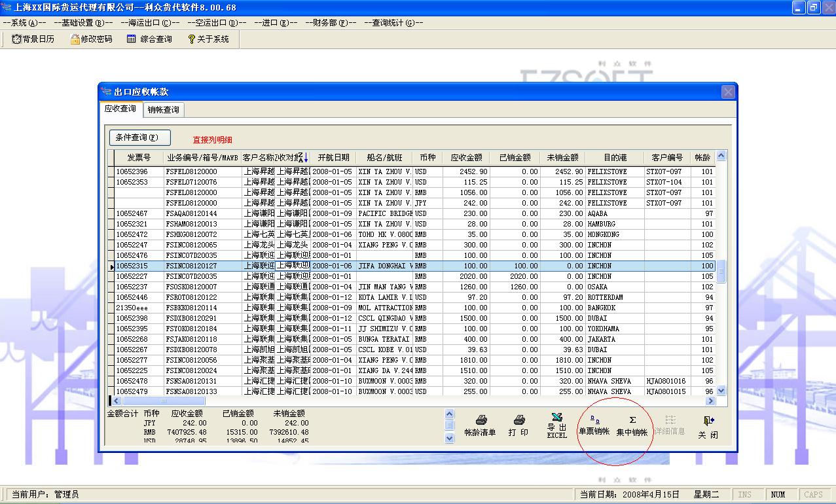Viewport: 836px width, 504px height.
Task: Open the 财务部(F) menu
Action: coord(331,22)
